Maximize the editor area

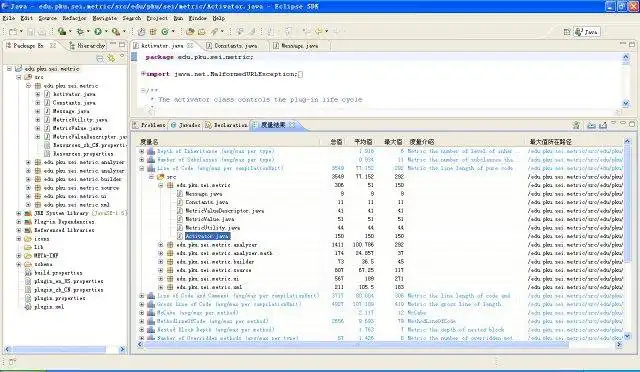(x=632, y=44)
